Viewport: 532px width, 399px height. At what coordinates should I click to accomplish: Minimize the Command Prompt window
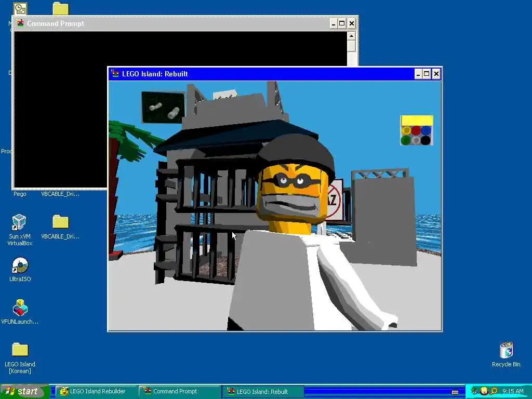point(334,23)
